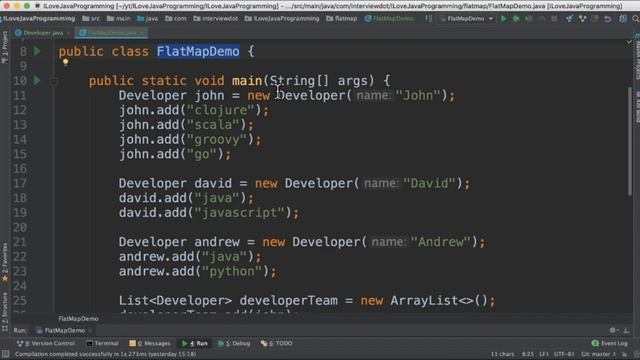
Task: Open the Event Log
Action: click(610, 344)
